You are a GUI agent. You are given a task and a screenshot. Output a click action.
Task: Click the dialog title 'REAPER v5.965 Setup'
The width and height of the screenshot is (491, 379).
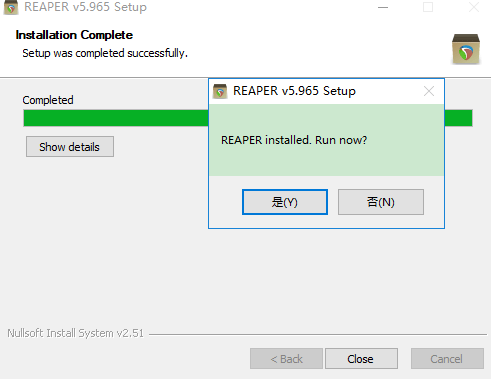(294, 91)
